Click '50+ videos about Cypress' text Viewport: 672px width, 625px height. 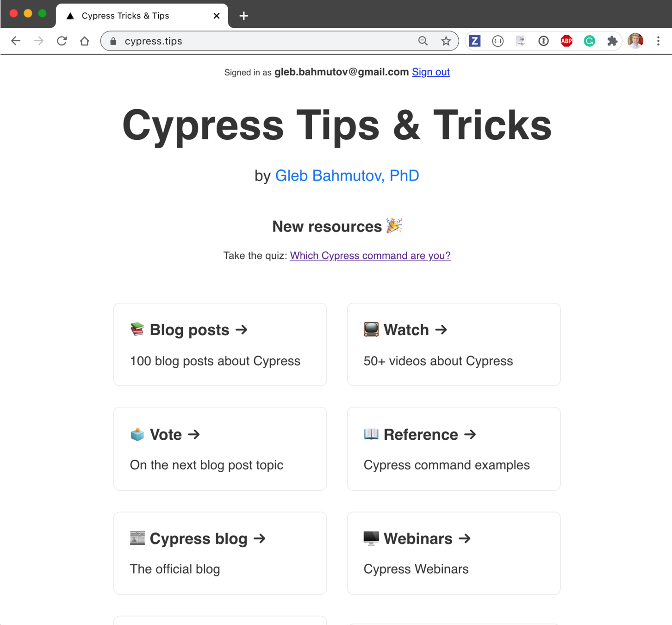tap(438, 361)
